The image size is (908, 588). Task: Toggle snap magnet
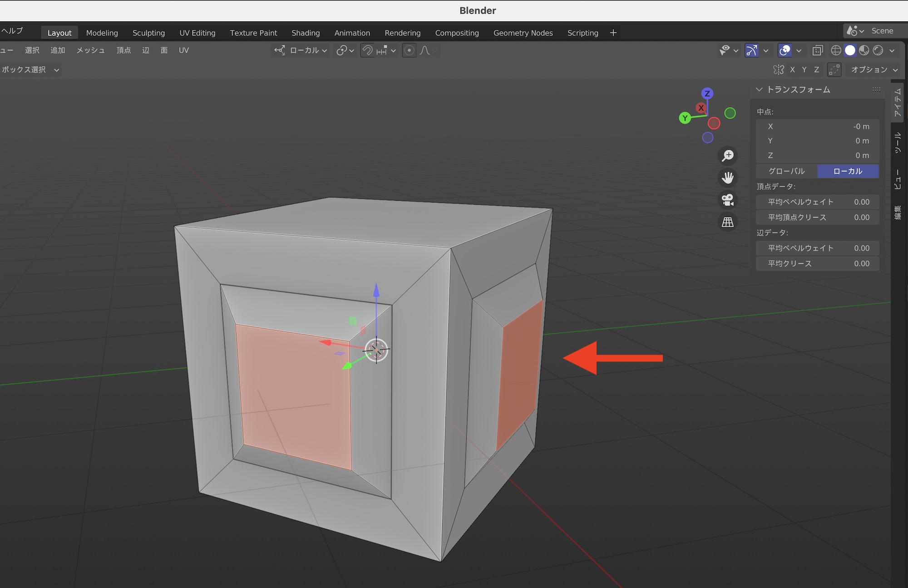coord(367,50)
